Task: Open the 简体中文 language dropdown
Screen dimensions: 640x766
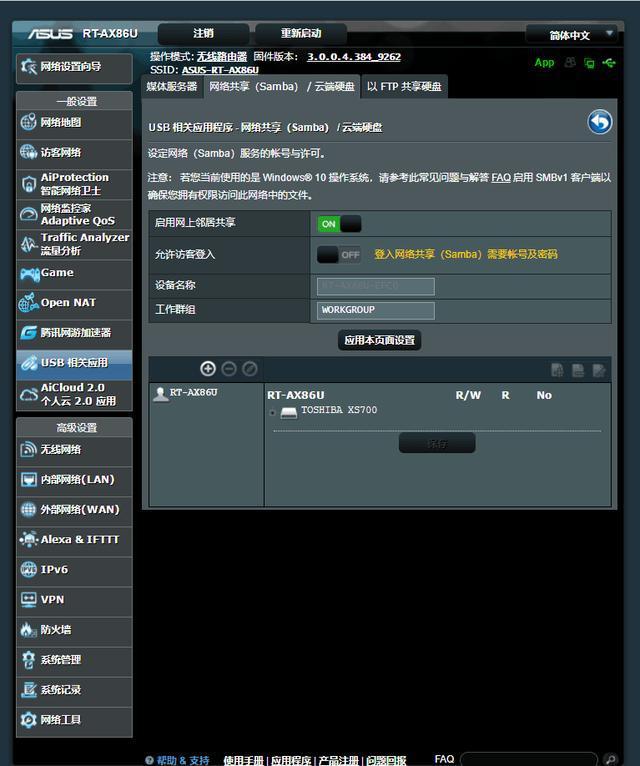Action: point(572,35)
